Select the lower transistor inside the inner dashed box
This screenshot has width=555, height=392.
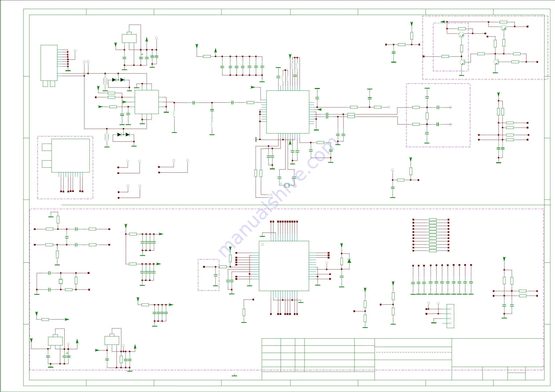tap(462, 62)
